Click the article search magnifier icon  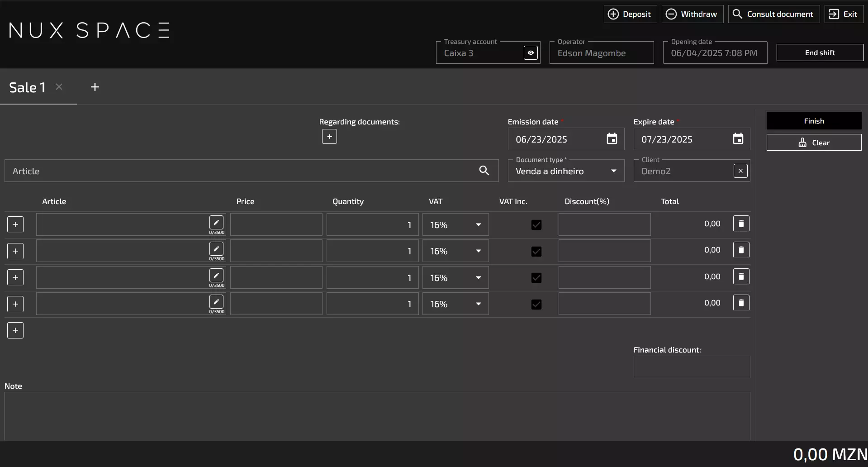[484, 171]
